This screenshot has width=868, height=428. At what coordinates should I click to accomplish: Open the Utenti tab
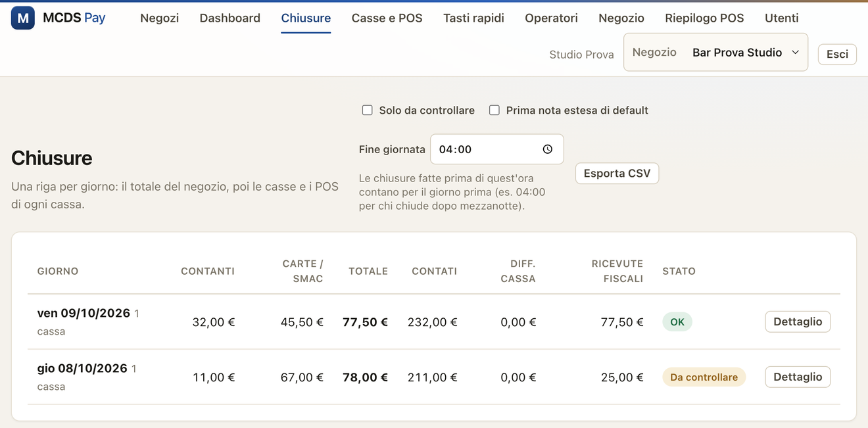782,18
